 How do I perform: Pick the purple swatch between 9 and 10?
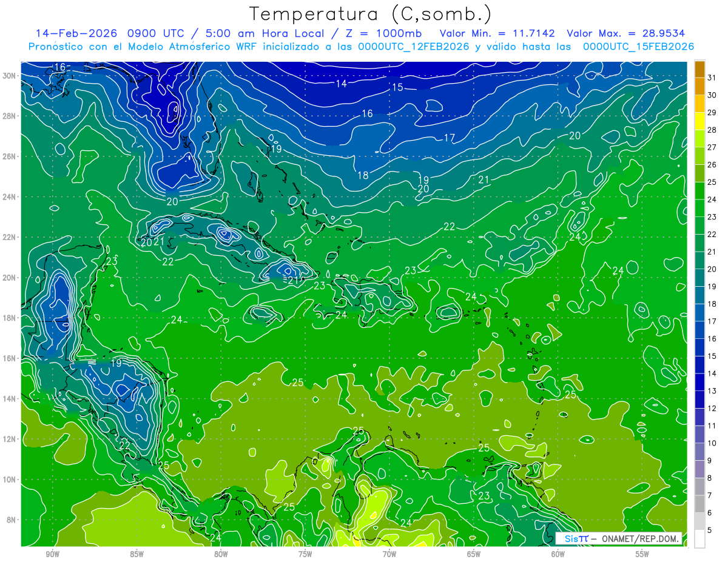(699, 452)
